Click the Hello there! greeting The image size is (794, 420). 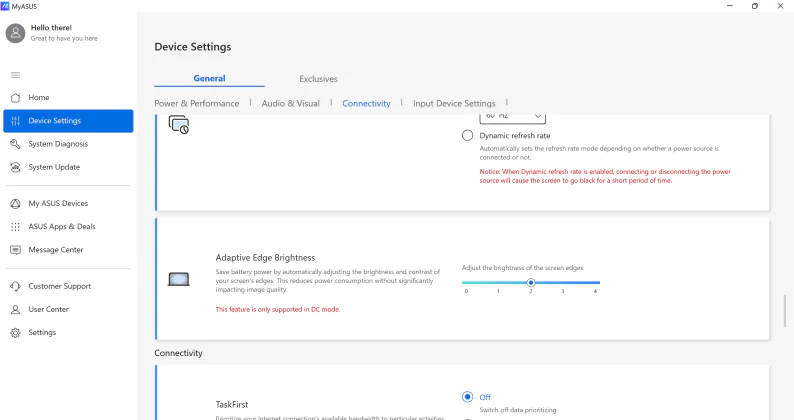point(51,28)
